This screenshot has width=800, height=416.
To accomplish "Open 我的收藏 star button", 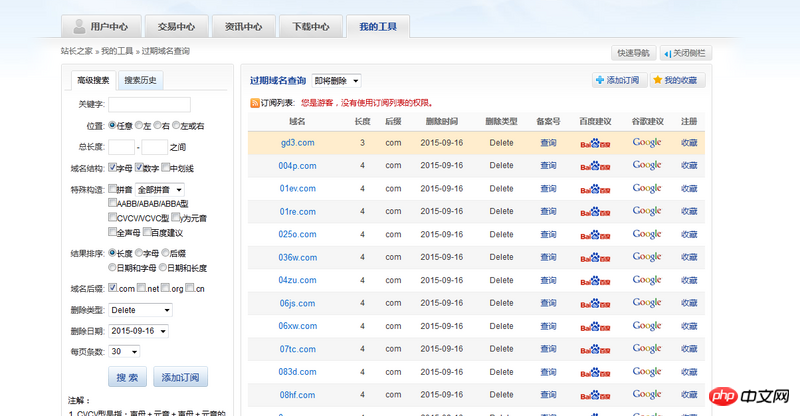I will click(675, 80).
